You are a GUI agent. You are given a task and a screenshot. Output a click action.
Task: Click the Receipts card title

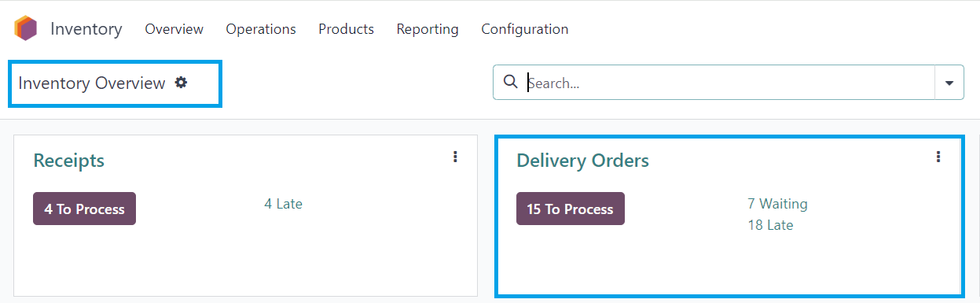(x=69, y=161)
